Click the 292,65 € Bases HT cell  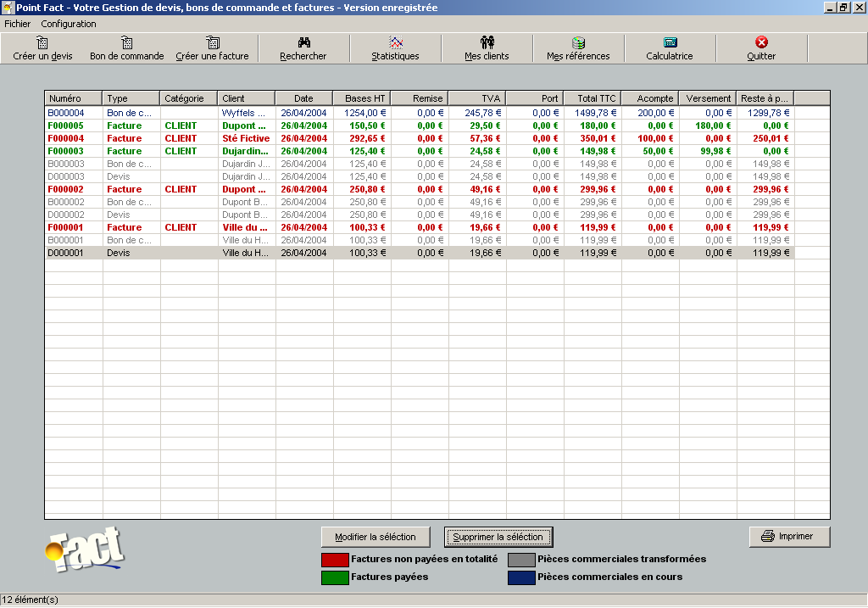pos(361,138)
